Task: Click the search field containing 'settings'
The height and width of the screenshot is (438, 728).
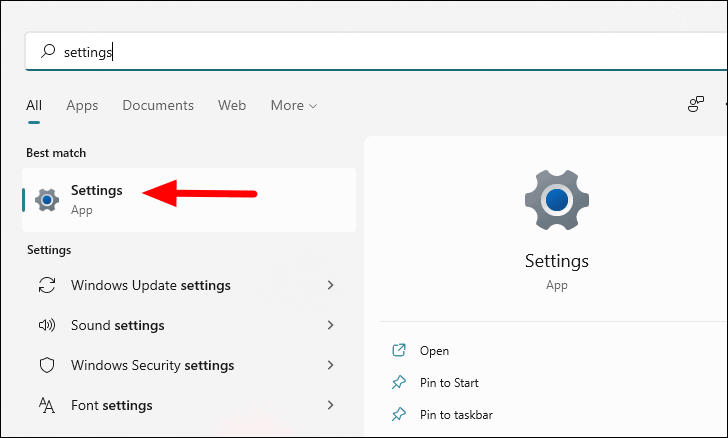Action: (377, 52)
